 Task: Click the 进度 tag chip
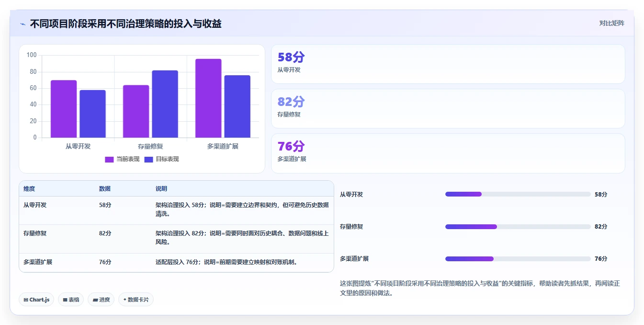101,300
